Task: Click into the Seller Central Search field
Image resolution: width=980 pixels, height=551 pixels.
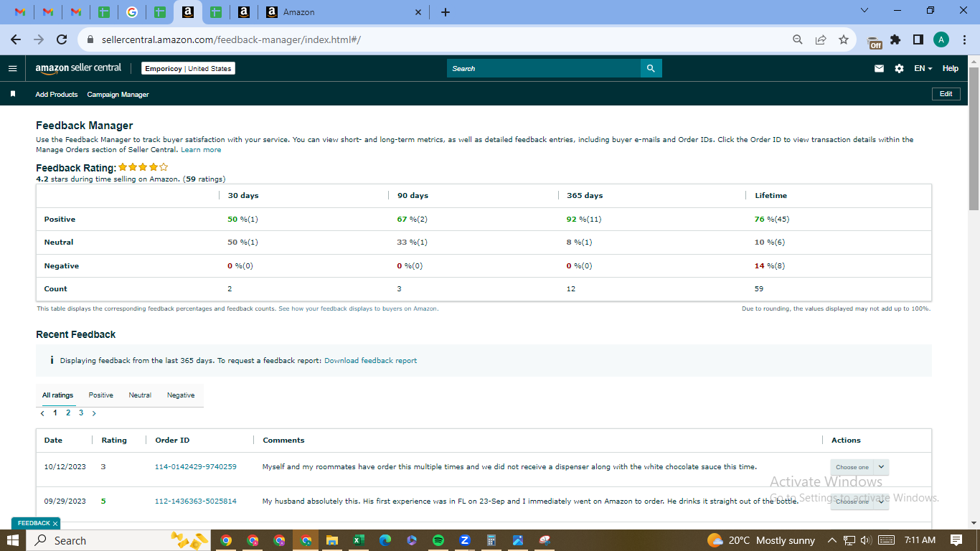Action: pos(544,68)
